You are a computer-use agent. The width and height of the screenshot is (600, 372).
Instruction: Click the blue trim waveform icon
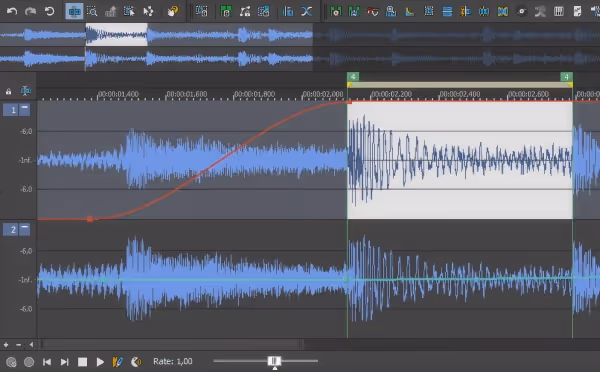click(x=484, y=11)
